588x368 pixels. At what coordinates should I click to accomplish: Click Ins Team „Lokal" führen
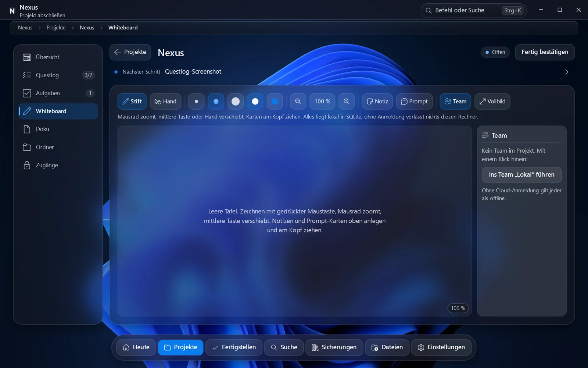(521, 175)
